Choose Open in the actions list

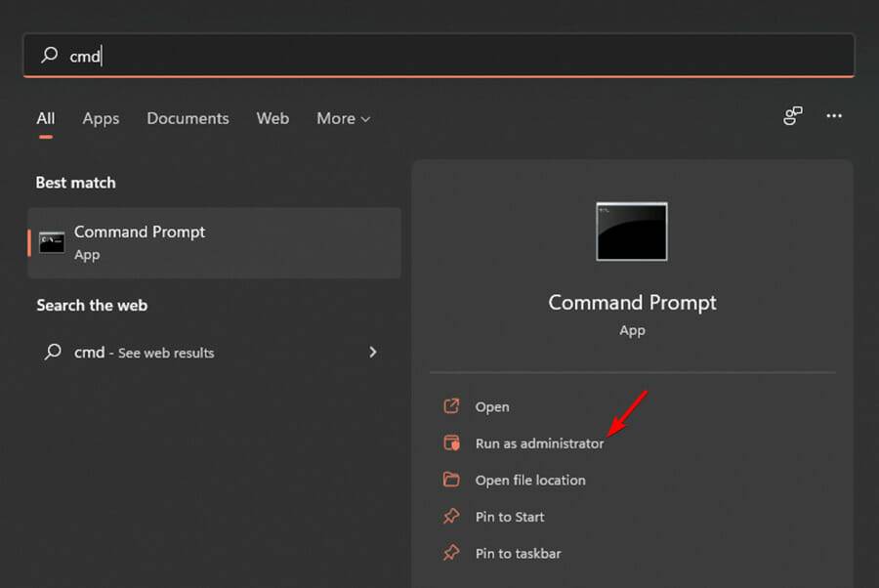point(492,407)
